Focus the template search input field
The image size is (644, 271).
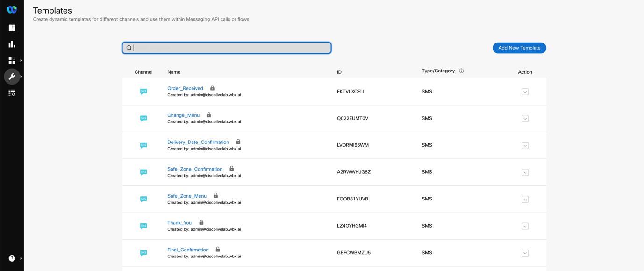(x=227, y=48)
